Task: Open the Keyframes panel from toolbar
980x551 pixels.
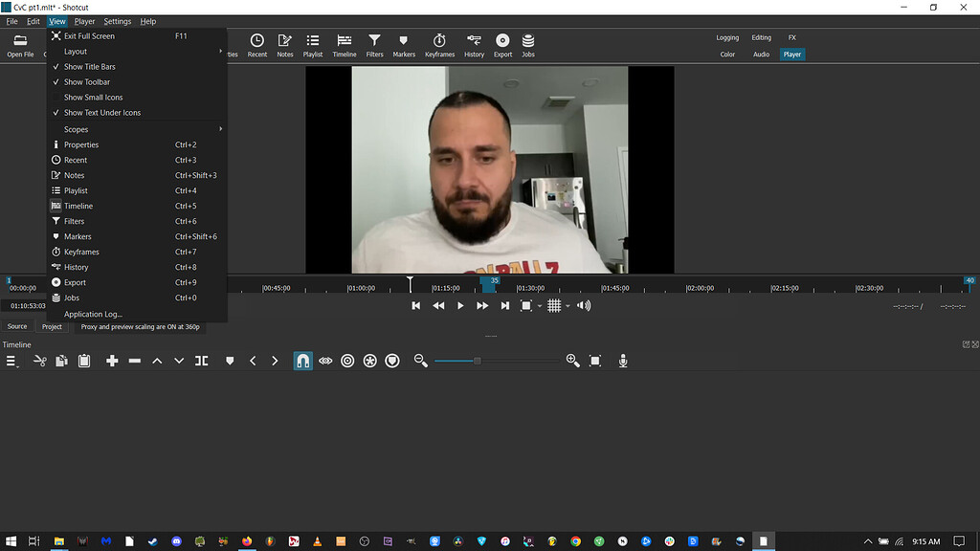Action: tap(439, 45)
